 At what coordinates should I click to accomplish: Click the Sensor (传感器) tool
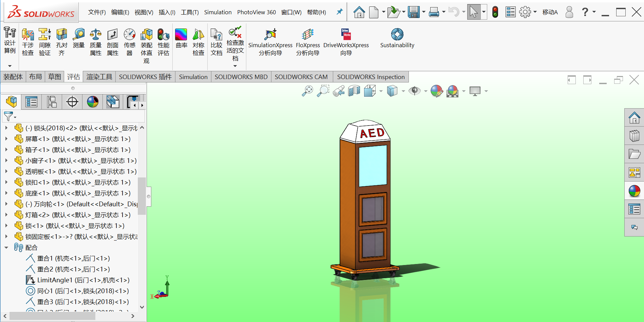130,42
